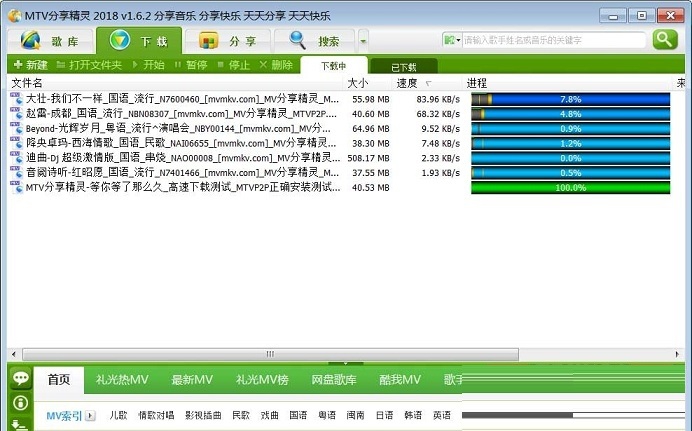692x431 pixels.
Task: Expand the dropdown arrow beside 搜索 tab
Action: point(363,41)
